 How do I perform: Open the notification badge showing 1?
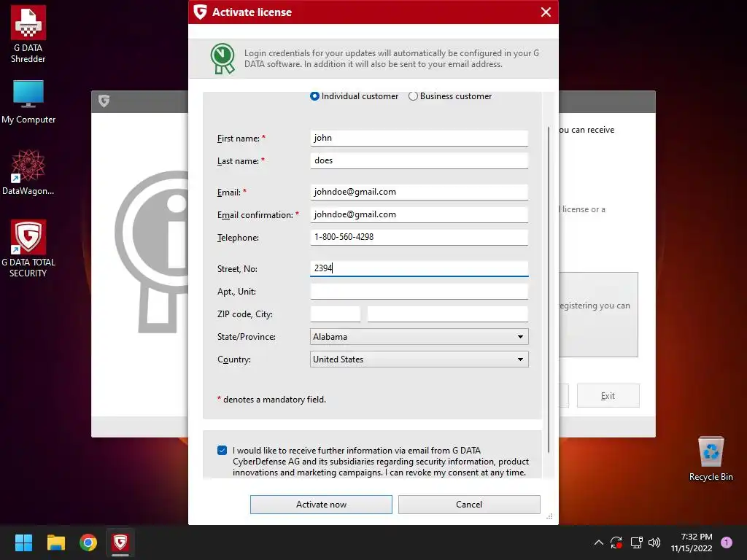point(727,542)
